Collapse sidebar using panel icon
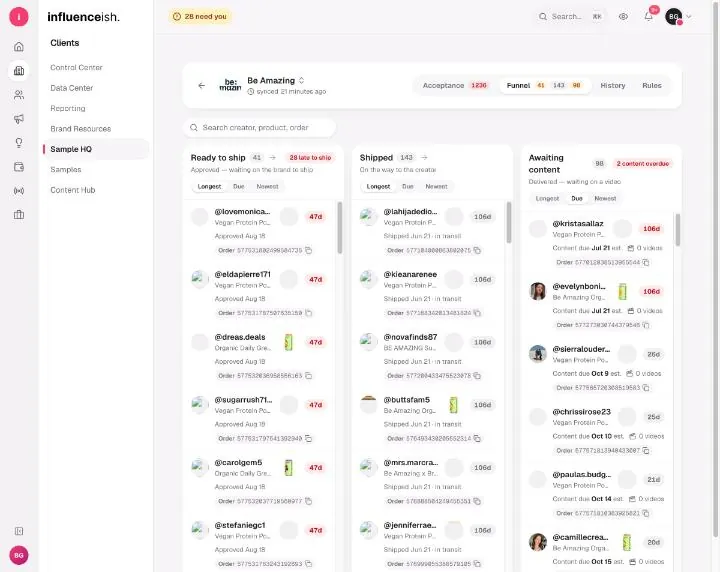Screen dimensions: 720x572 tap(19, 531)
